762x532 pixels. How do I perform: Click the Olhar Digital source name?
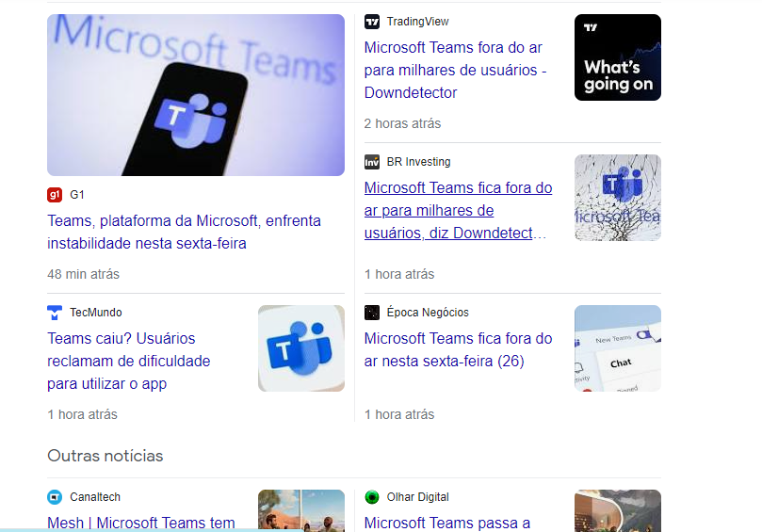[x=418, y=497]
